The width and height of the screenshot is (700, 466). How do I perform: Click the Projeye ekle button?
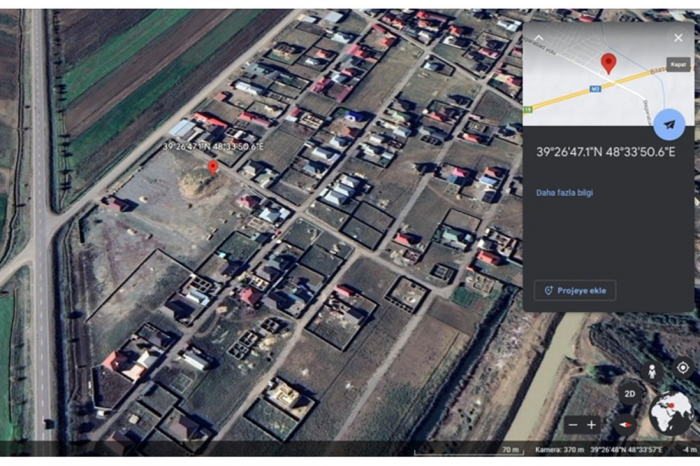pyautogui.click(x=575, y=291)
